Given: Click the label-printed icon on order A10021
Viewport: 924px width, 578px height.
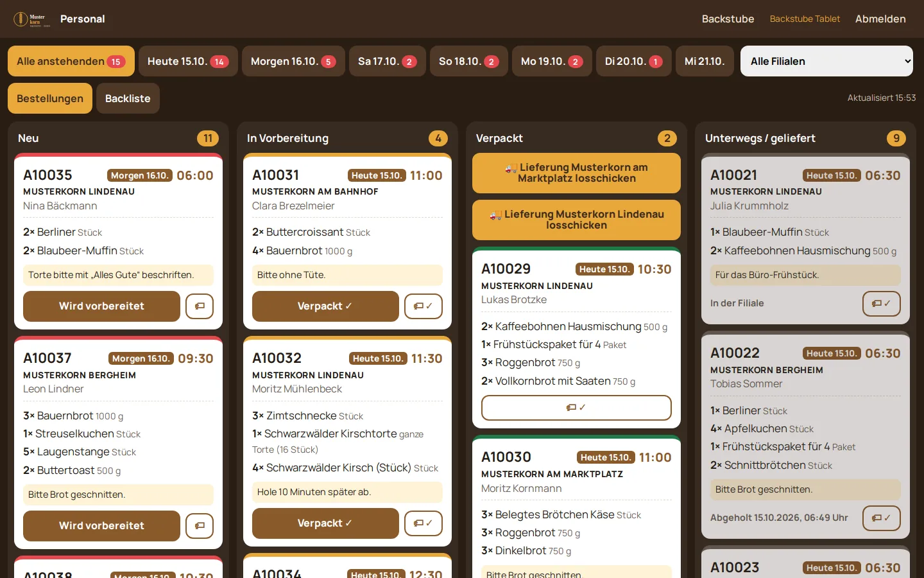Looking at the screenshot, I should point(882,304).
